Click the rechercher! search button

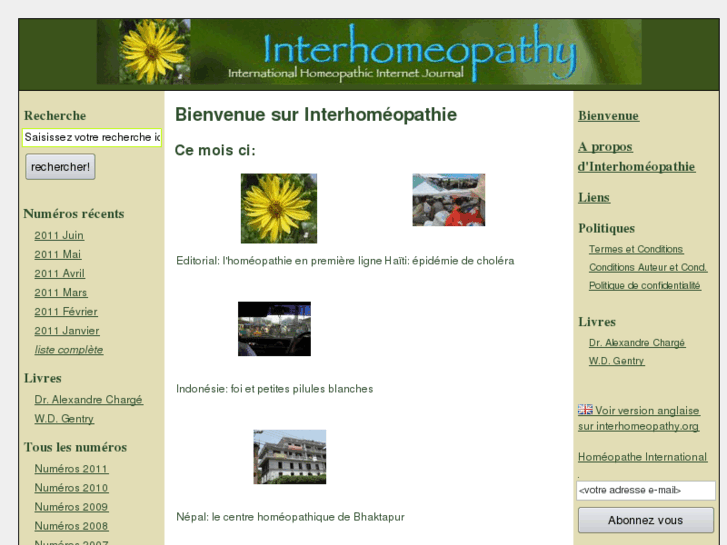pos(60,167)
